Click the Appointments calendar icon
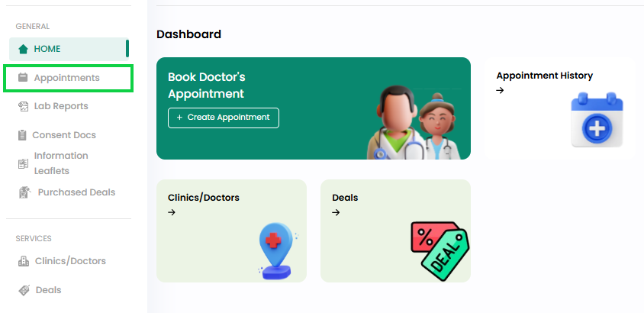The width and height of the screenshot is (644, 313). (23, 77)
